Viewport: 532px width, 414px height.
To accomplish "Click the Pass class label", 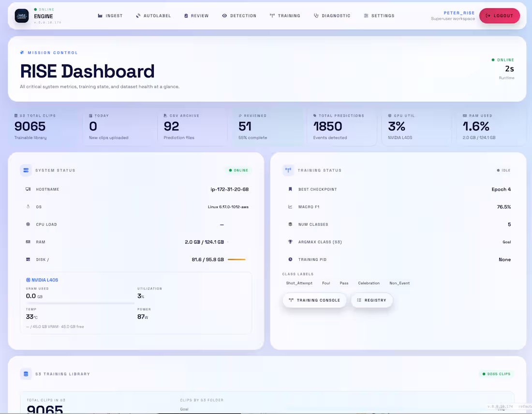I will coord(344,283).
